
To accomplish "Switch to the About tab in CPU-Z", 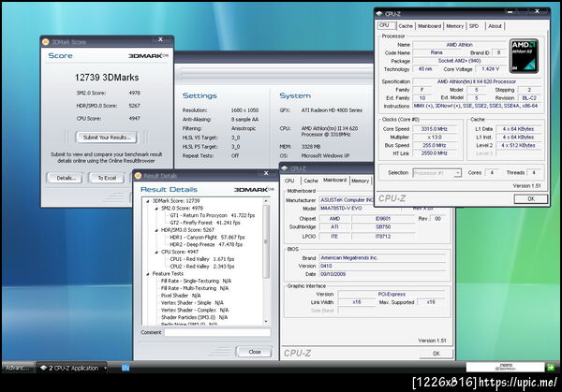I will pos(495,26).
